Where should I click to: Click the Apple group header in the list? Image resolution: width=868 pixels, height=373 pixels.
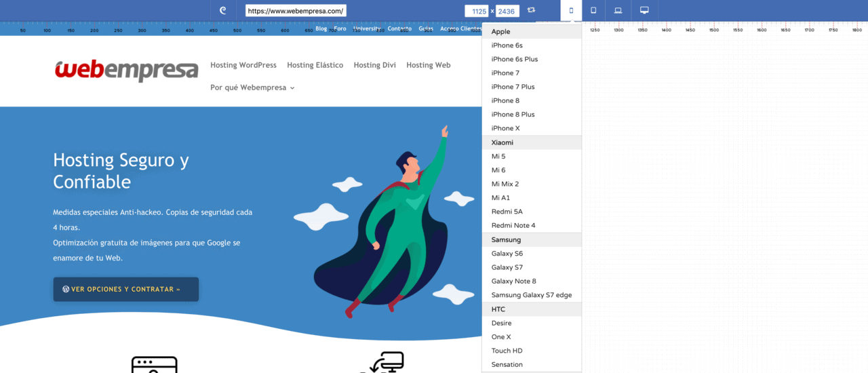(x=532, y=31)
